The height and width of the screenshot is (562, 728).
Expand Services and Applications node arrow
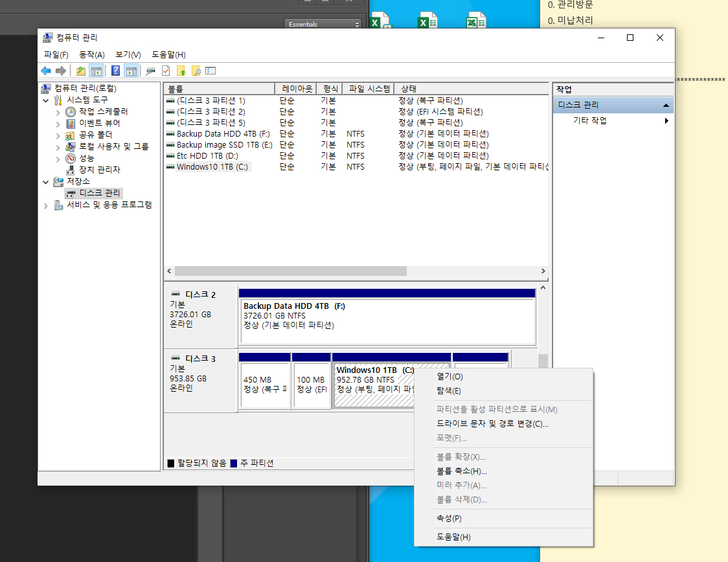45,206
